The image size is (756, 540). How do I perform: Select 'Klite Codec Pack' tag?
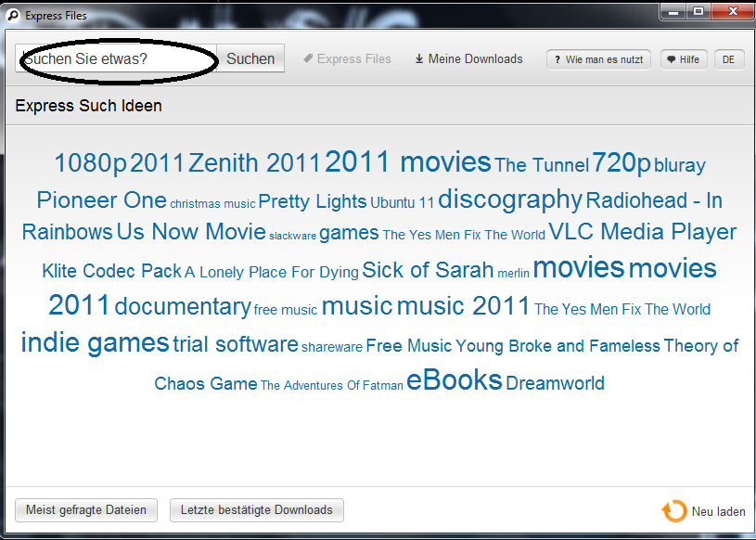tap(112, 271)
